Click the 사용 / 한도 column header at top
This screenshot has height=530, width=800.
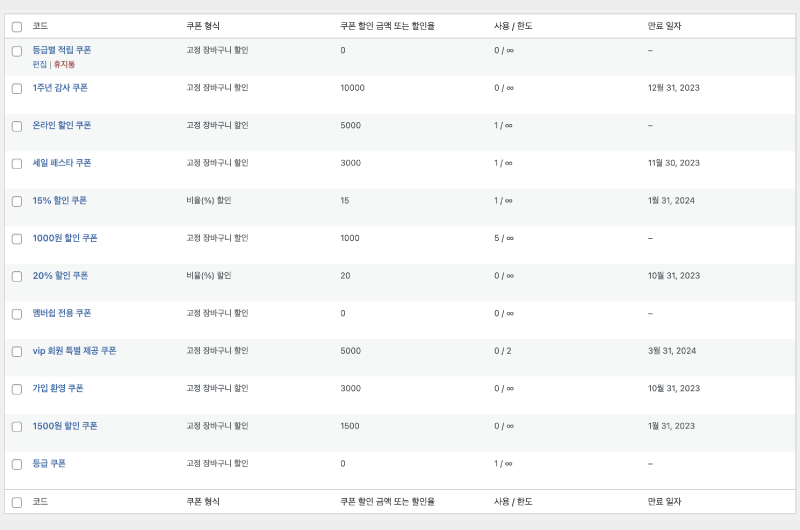coord(513,26)
